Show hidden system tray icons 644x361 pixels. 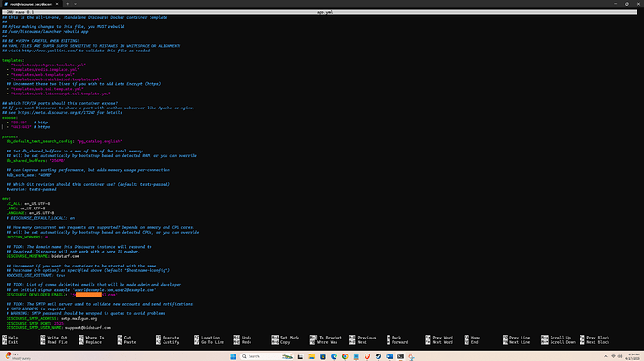(x=605, y=356)
